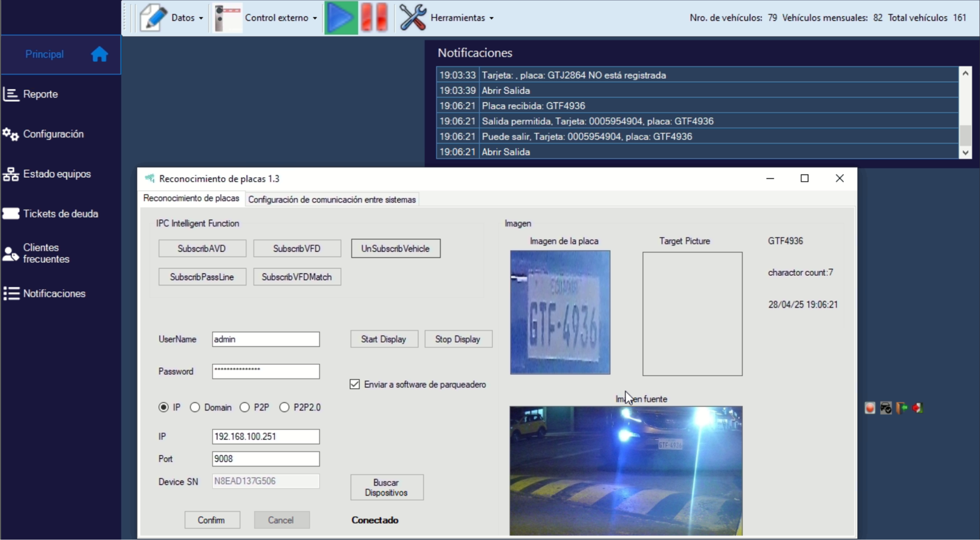This screenshot has width=980, height=540.
Task: Click the open door with green arrow icon
Action: click(900, 407)
